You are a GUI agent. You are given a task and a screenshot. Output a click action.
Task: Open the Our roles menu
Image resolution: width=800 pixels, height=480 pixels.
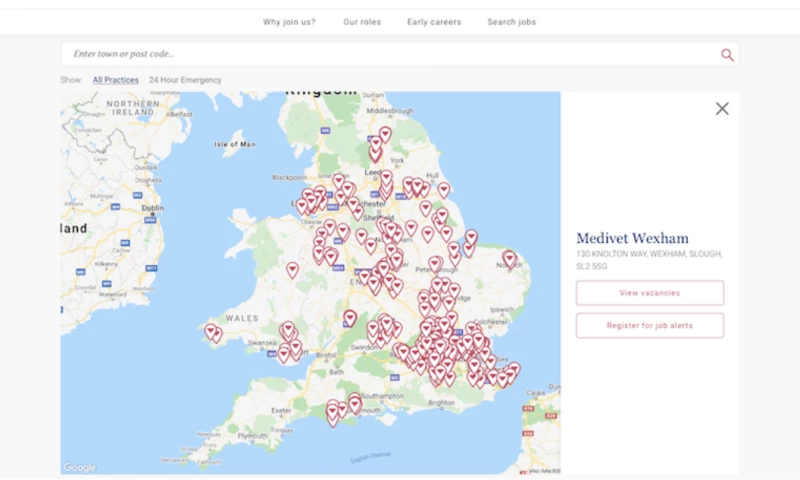361,22
